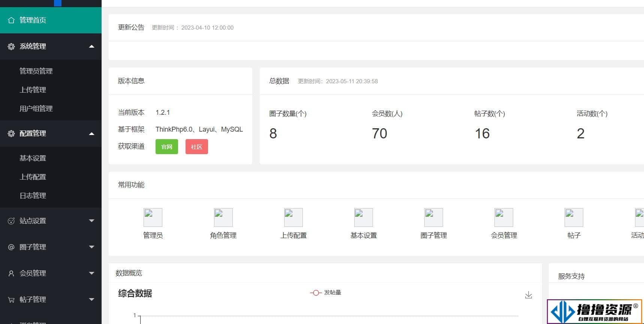Click the home icon beside 管理首页
The image size is (644, 324).
(11, 20)
